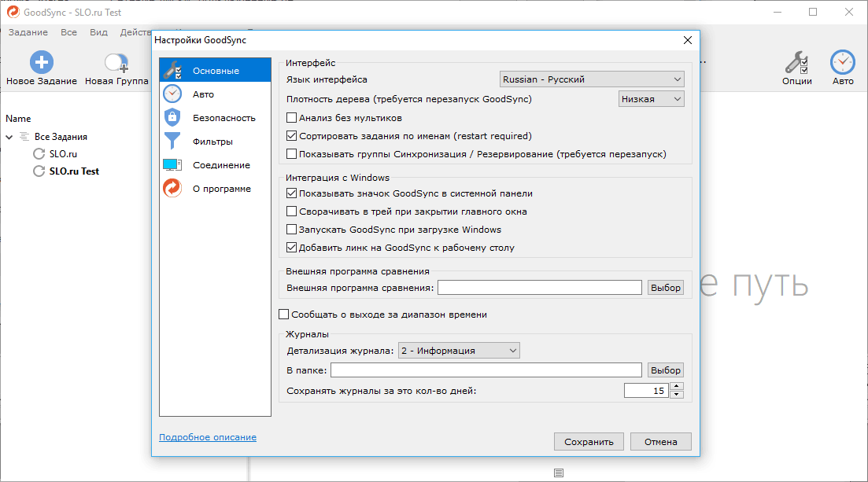Viewport: 868px width, 482px height.
Task: Select the SLO.ru Test job in tree
Action: pyautogui.click(x=74, y=171)
